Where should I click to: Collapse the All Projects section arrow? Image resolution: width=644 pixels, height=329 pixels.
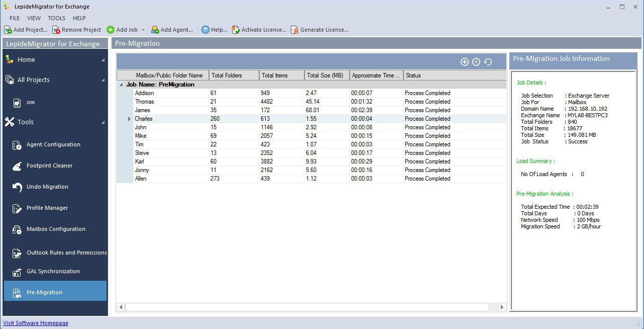click(103, 80)
